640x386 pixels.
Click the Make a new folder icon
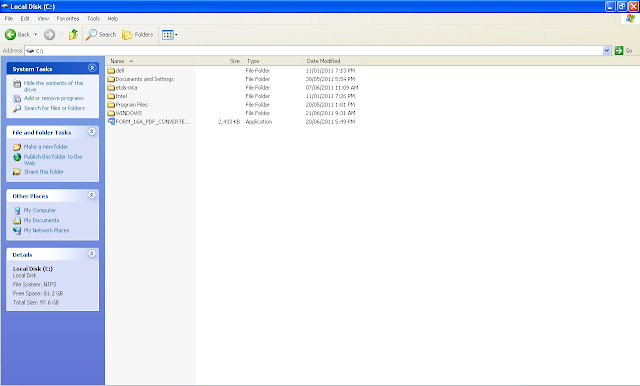pyautogui.click(x=17, y=147)
